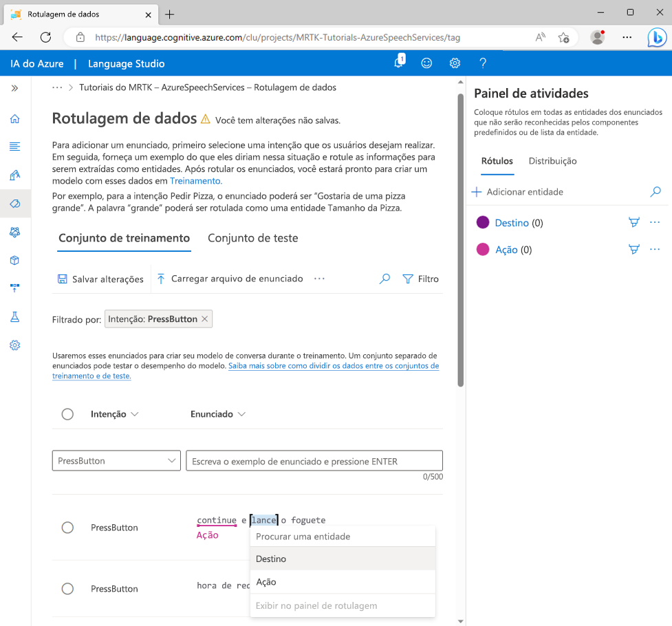
Task: Open the connector icon with arrow in sidebar
Action: pyautogui.click(x=15, y=288)
